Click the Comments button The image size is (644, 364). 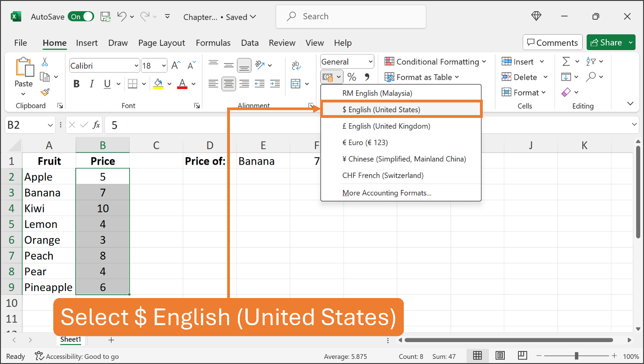(x=552, y=43)
